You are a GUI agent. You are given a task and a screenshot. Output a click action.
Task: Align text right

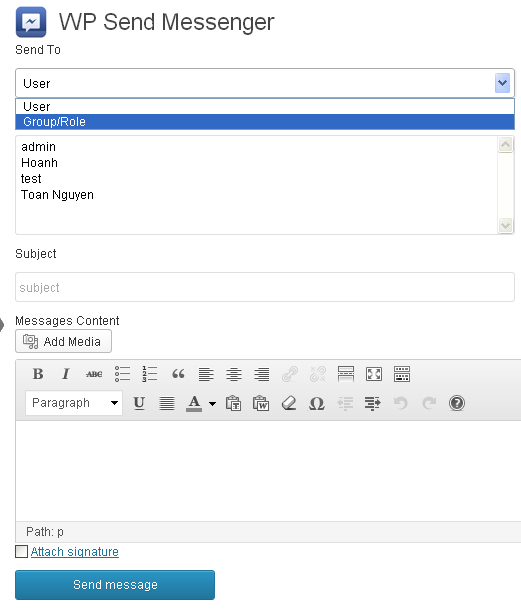[262, 374]
